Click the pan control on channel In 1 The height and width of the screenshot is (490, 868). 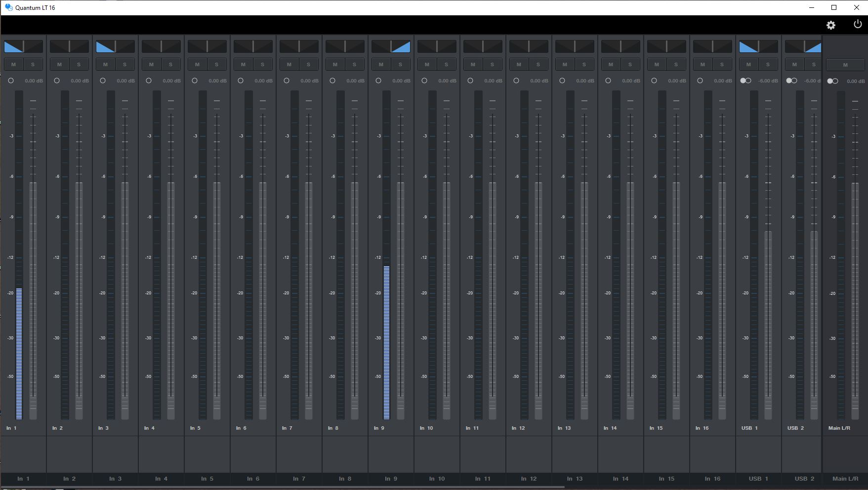pos(23,46)
